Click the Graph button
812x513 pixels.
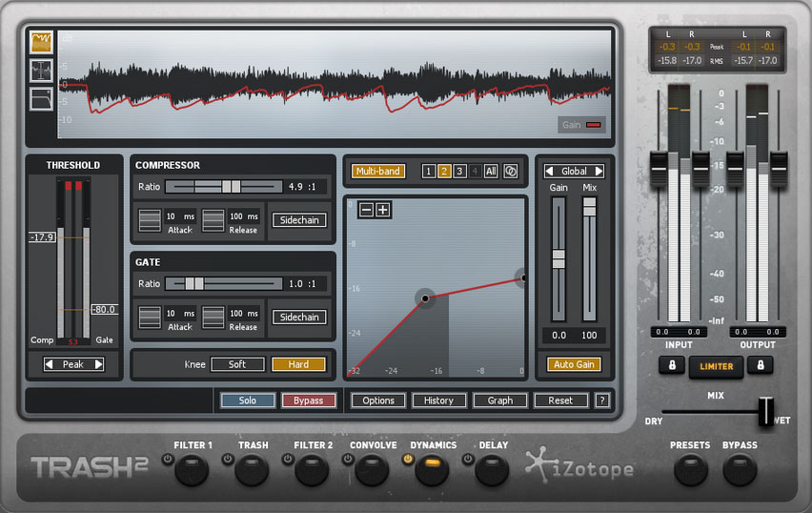499,400
